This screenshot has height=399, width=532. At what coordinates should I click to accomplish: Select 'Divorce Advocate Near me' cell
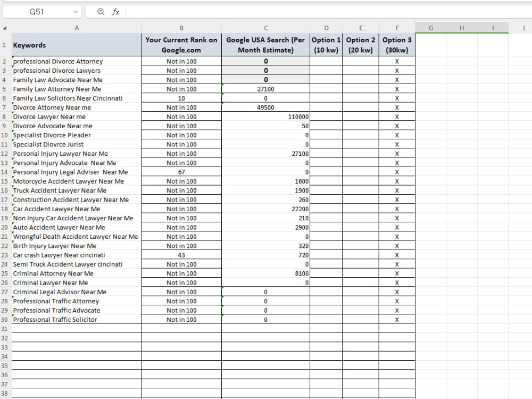77,126
